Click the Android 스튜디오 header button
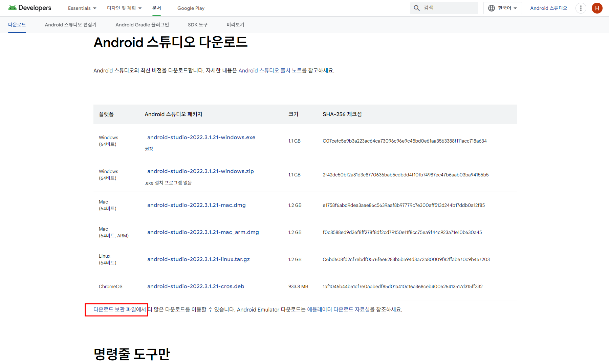Viewport: 609px width, 364px height. [x=548, y=8]
